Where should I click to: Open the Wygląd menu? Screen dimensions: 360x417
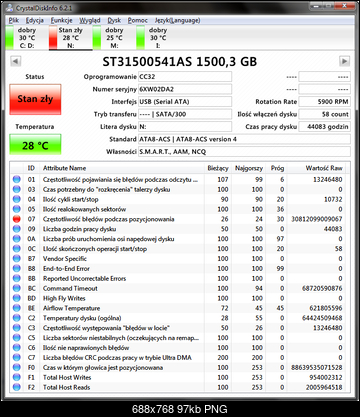pos(90,20)
